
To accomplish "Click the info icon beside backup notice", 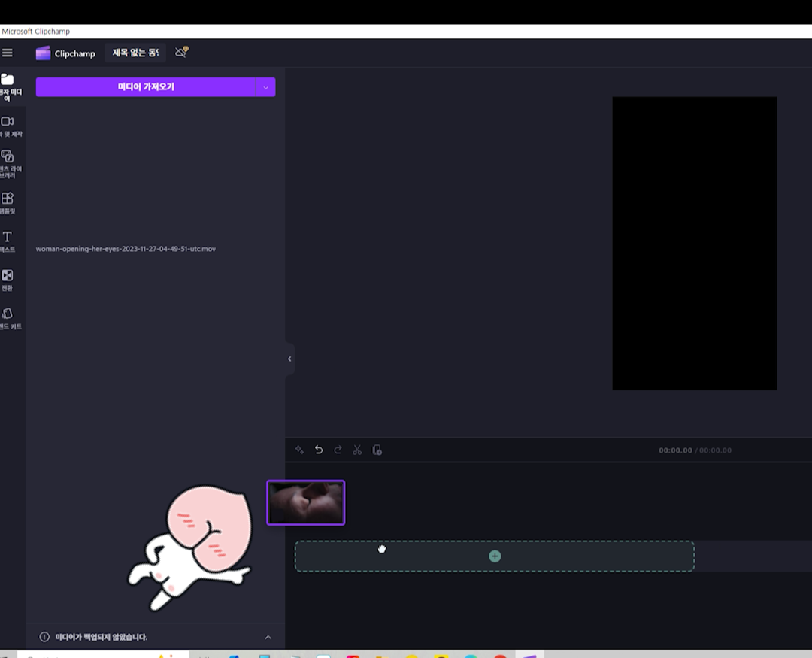I will (x=44, y=637).
